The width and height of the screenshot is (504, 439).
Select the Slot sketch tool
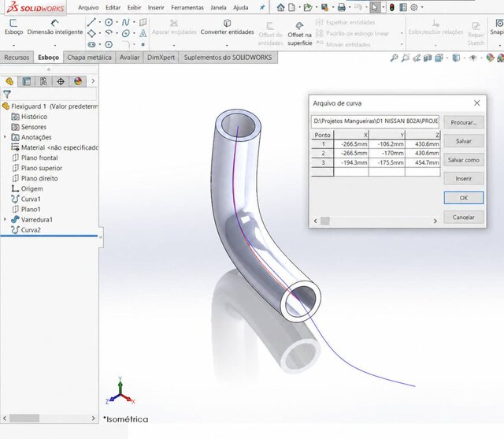coord(91,44)
